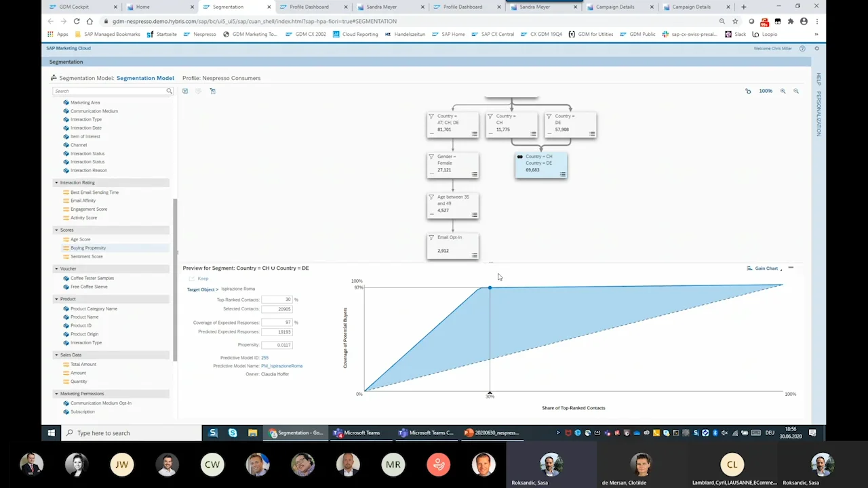Click the filter icon on the Age between 35 and 49 segment
This screenshot has width=868, height=488.
tap(432, 197)
